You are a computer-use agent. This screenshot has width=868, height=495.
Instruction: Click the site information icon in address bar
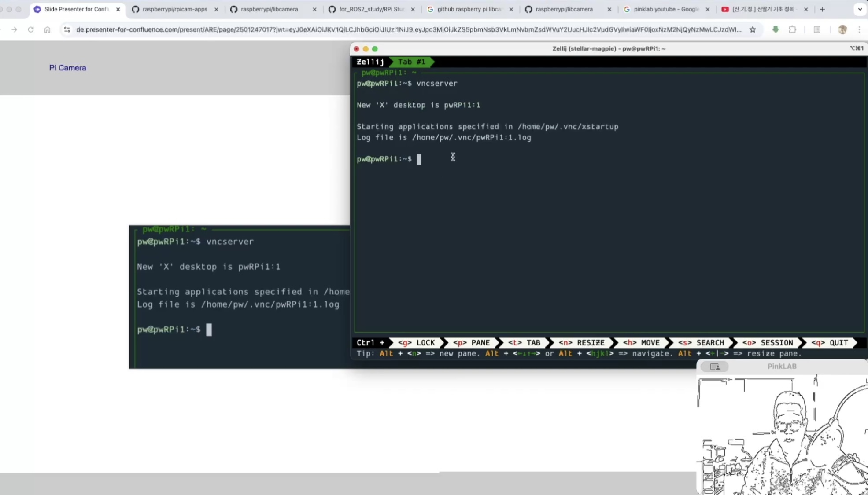pyautogui.click(x=67, y=29)
